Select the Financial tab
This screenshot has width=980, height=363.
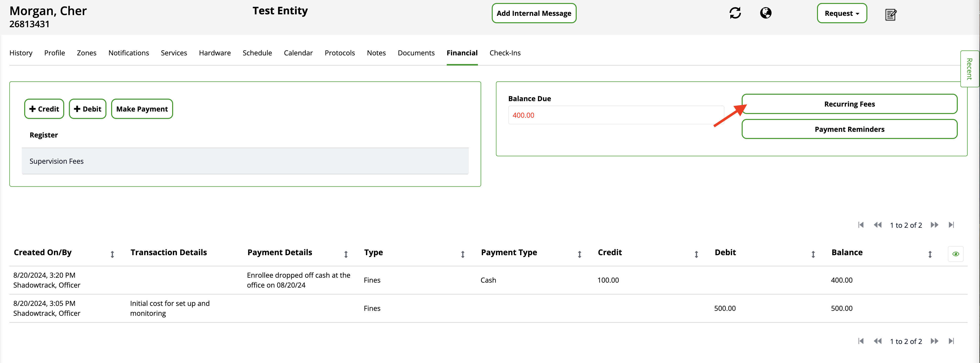[x=462, y=53]
